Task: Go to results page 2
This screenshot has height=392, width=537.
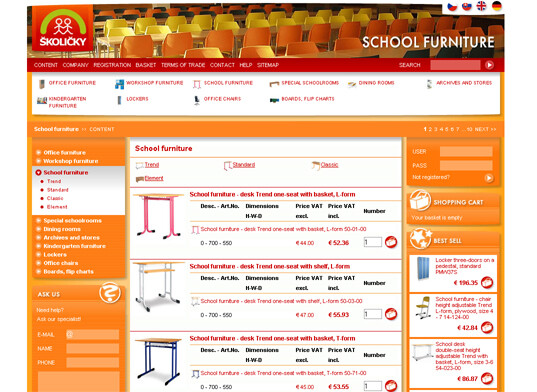Action: click(430, 129)
